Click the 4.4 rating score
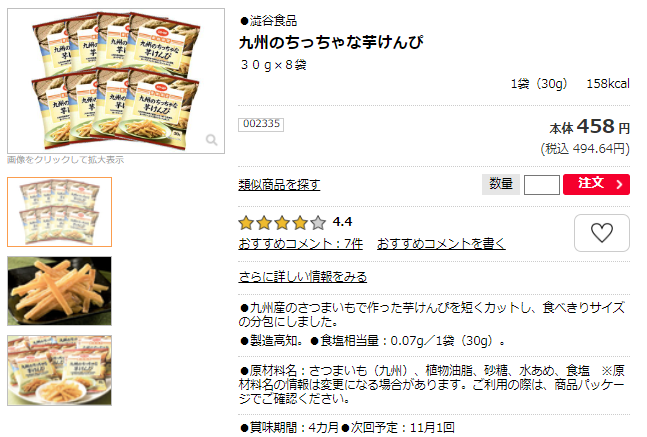 pyautogui.click(x=342, y=222)
